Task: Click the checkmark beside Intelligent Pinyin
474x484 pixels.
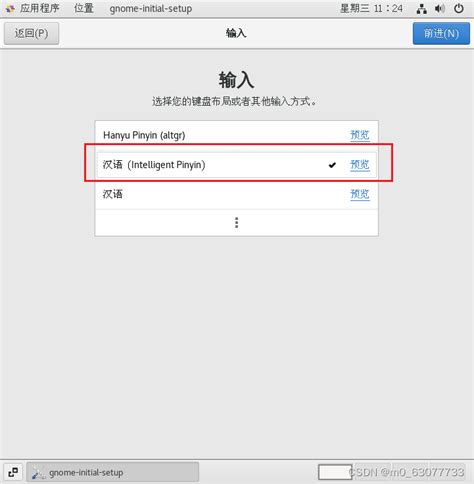Action: 332,165
